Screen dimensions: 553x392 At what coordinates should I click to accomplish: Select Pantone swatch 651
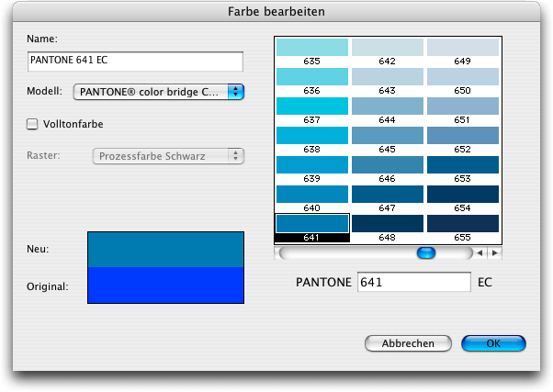[463, 106]
